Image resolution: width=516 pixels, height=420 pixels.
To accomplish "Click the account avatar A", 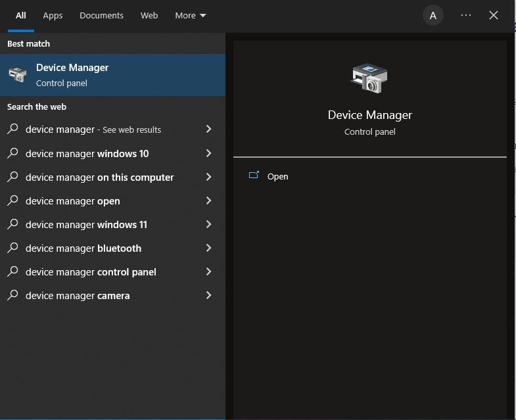I will coord(433,16).
